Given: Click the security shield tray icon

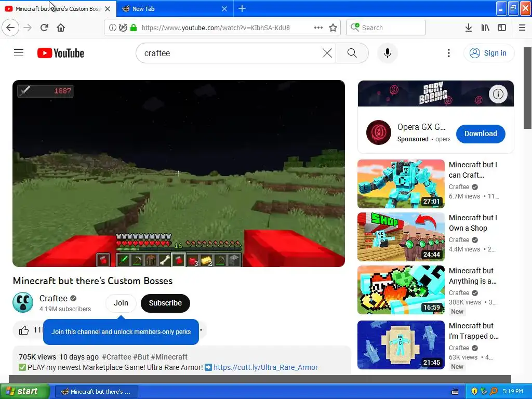Looking at the screenshot, I should tap(474, 391).
